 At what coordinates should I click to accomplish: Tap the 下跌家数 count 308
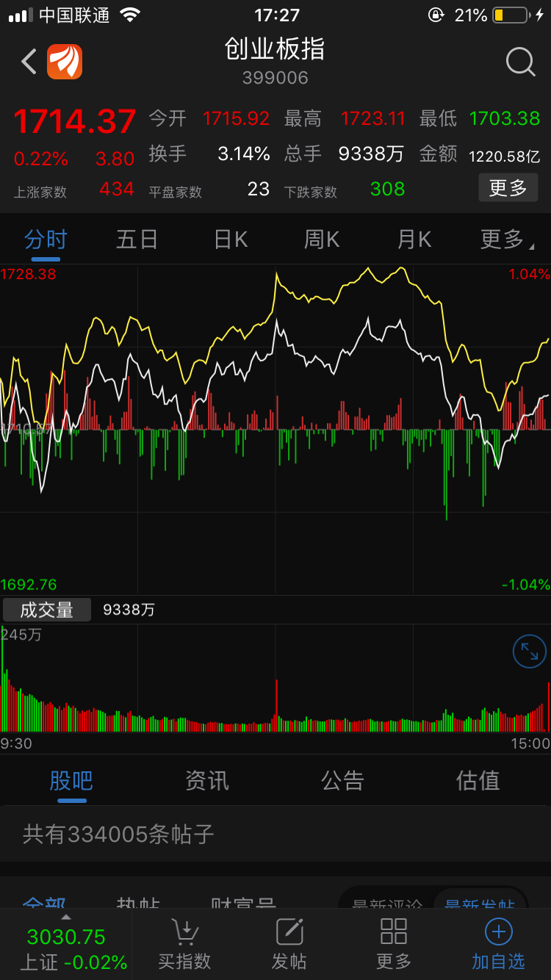[388, 189]
